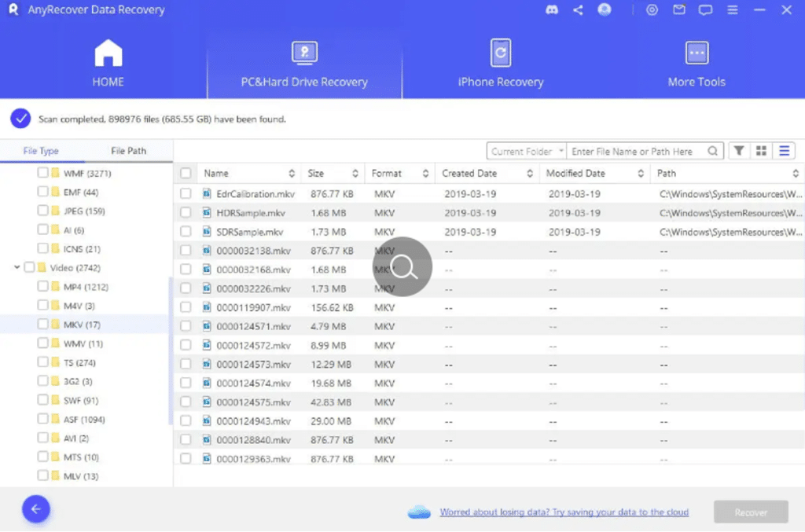805x532 pixels.
Task: Open the Current Folder dropdown
Action: click(525, 150)
